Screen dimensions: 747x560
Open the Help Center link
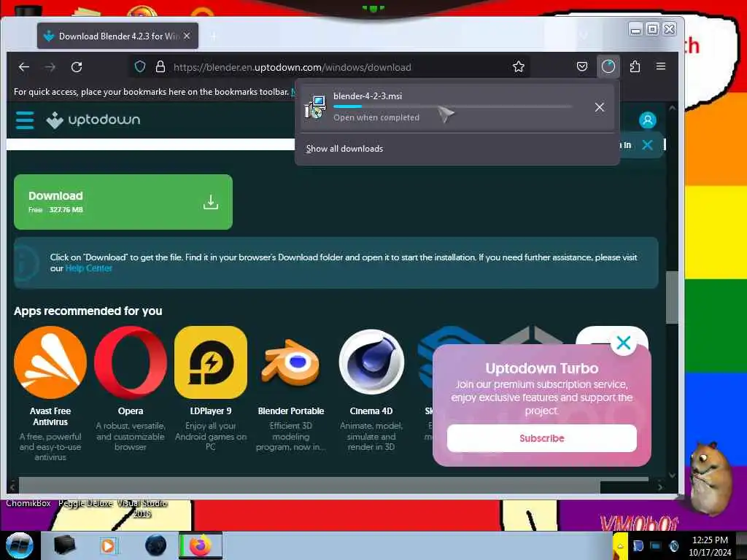coord(88,268)
